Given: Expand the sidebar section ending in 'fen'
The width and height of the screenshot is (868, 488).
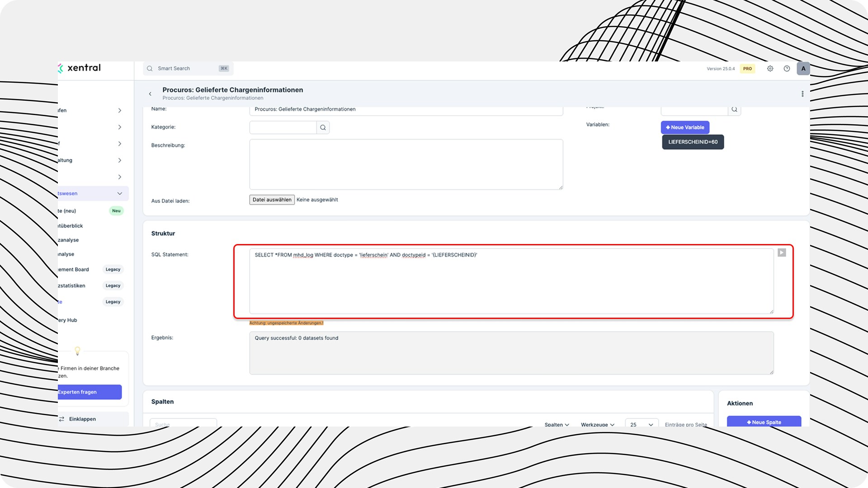Looking at the screenshot, I should (90, 110).
